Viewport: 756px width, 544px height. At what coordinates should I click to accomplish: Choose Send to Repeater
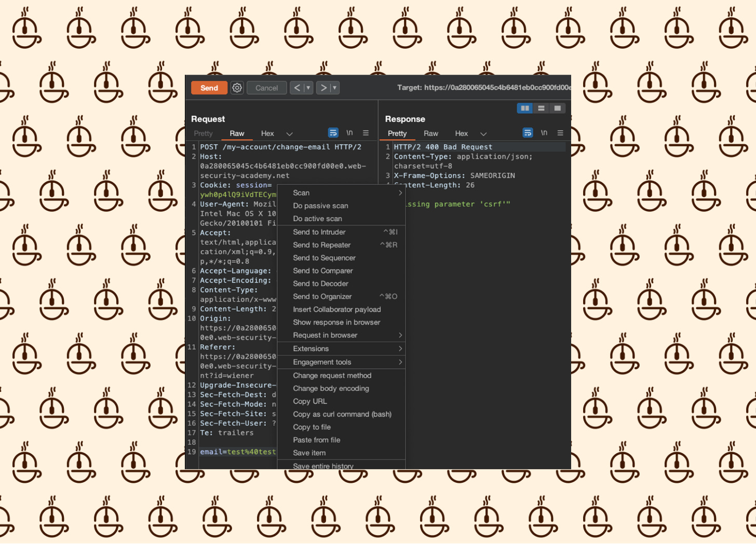pos(341,245)
